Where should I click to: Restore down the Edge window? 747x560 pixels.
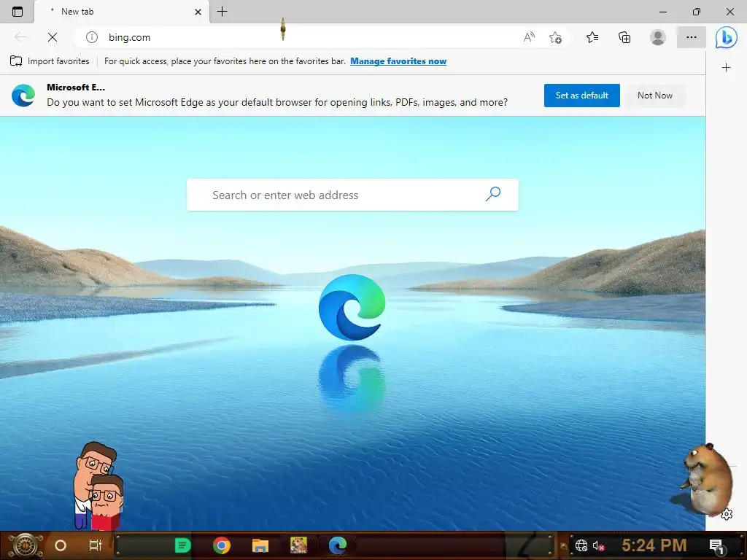click(697, 12)
